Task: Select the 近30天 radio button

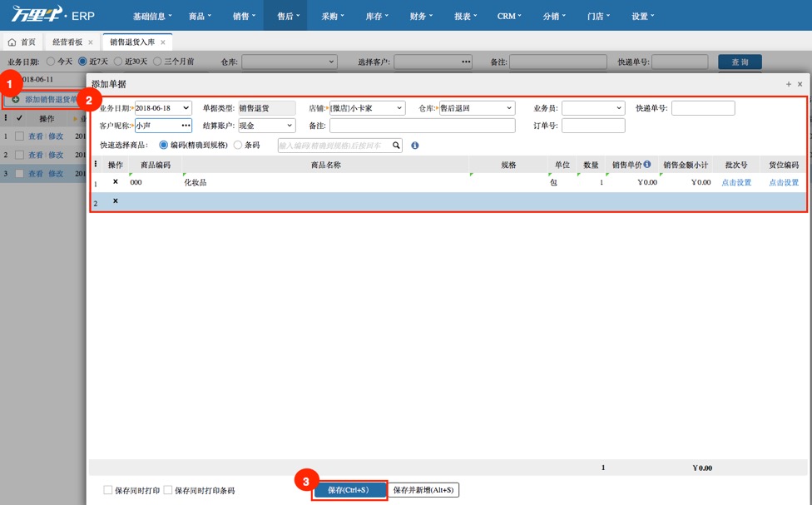Action: click(x=119, y=60)
